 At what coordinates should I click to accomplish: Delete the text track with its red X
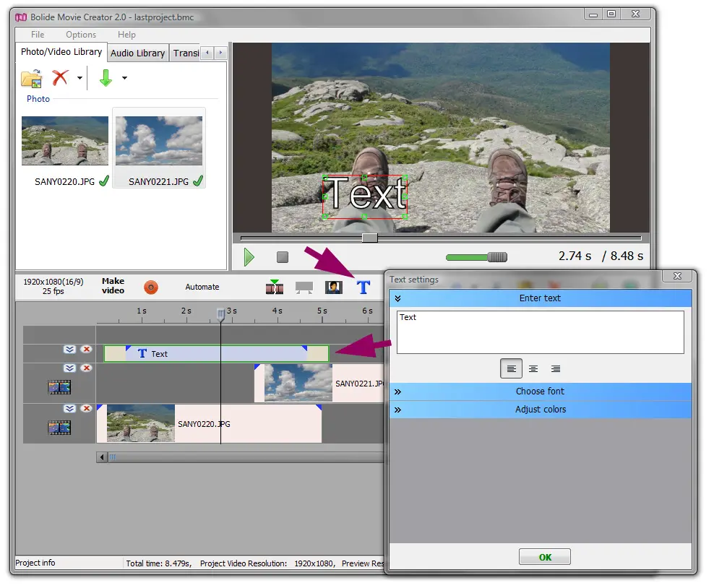87,350
